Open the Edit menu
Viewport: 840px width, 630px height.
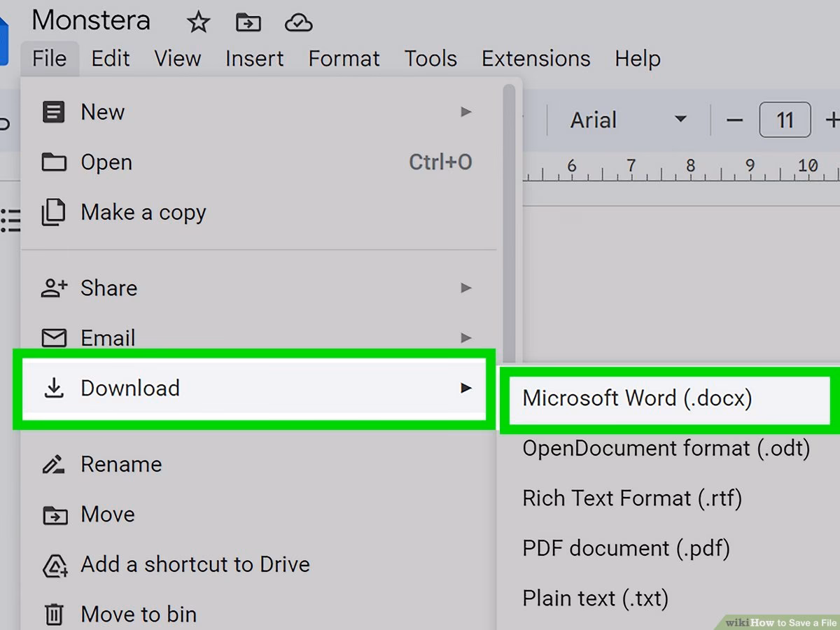point(111,59)
